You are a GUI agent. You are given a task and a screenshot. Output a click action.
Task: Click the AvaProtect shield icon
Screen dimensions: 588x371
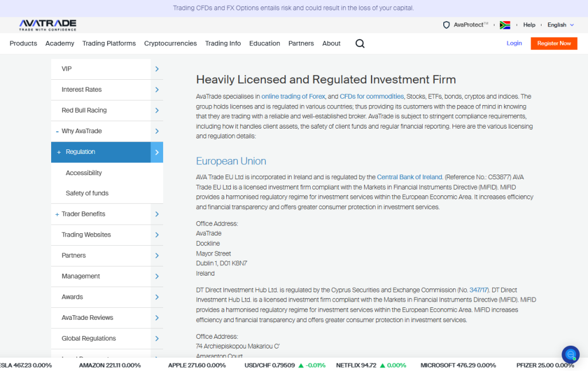coord(446,25)
